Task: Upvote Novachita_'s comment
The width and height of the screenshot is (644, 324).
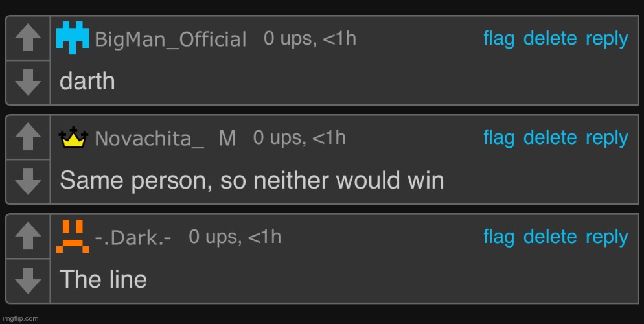Action: click(27, 139)
